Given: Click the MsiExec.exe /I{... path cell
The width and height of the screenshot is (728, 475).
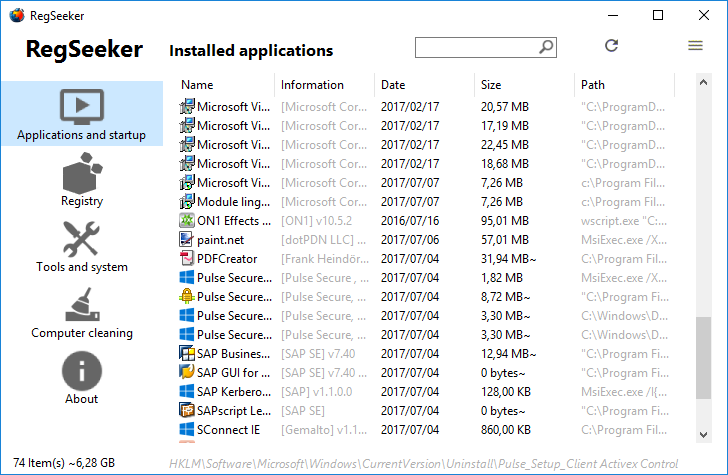Looking at the screenshot, I should coord(624,392).
